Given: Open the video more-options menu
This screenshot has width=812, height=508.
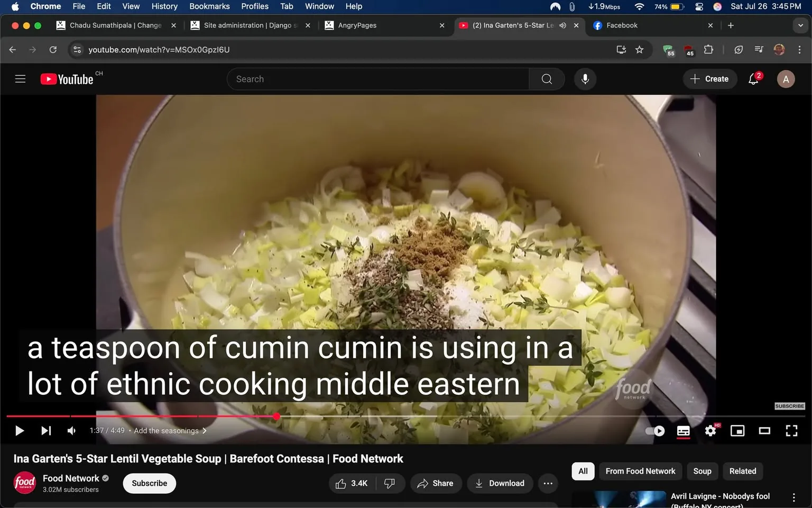Looking at the screenshot, I should [x=548, y=483].
